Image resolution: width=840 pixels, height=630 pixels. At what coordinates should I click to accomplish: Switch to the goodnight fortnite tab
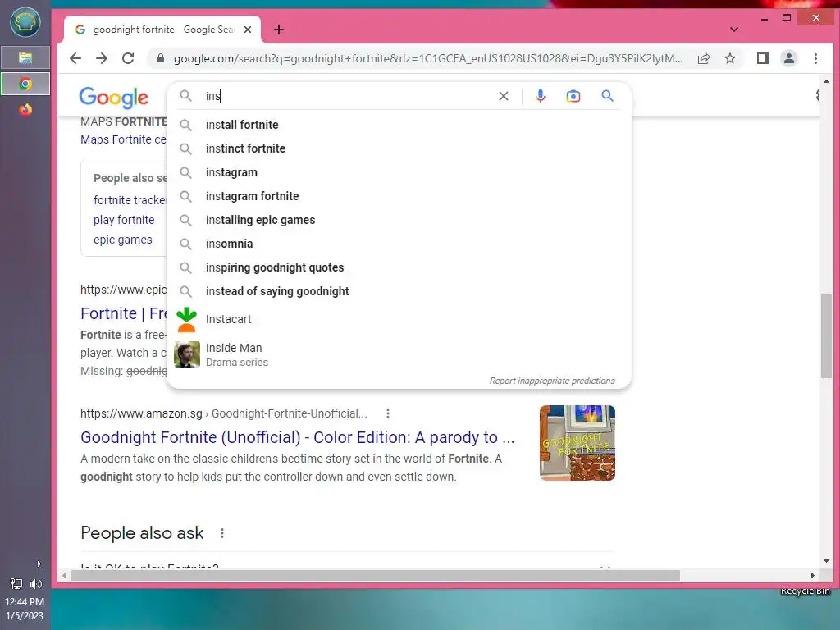click(162, 30)
